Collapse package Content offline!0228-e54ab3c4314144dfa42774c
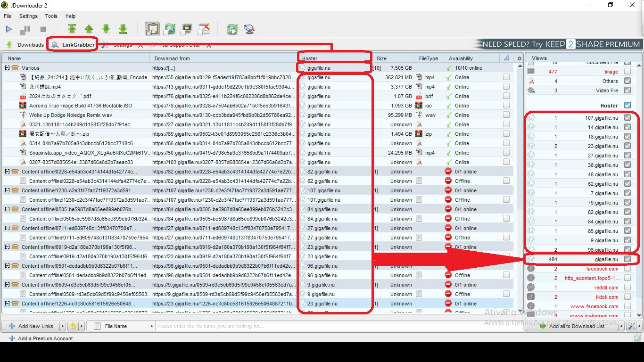 pyautogui.click(x=7, y=172)
